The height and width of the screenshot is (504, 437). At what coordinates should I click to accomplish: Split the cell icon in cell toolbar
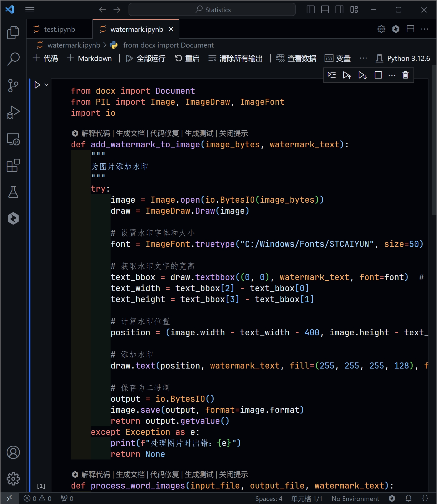pyautogui.click(x=378, y=75)
